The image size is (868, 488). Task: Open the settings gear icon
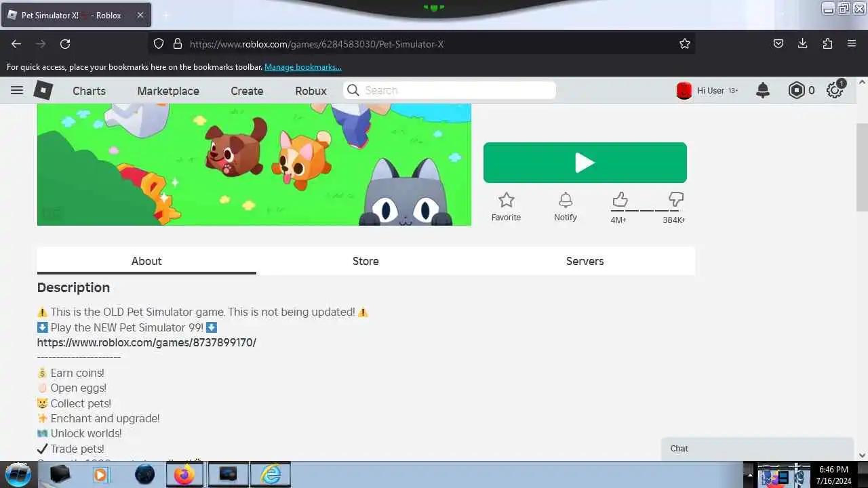[x=834, y=90]
